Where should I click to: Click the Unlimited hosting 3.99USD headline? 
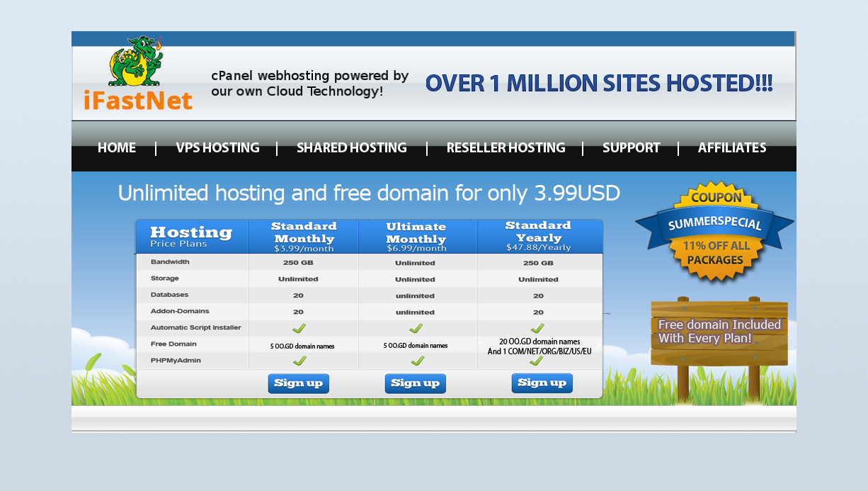point(369,193)
